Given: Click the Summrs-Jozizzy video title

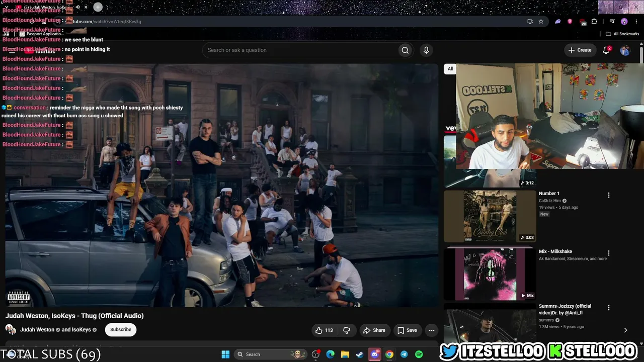Looking at the screenshot, I should [565, 309].
